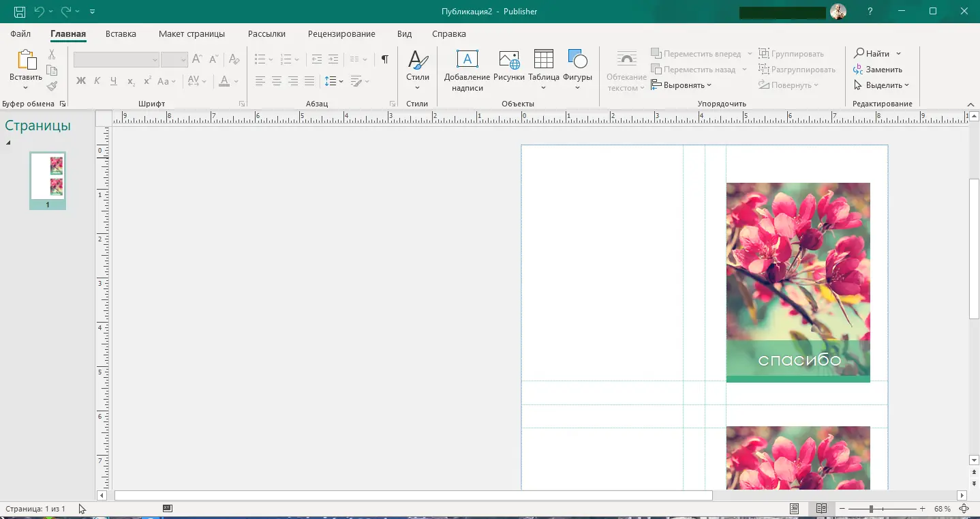Toggle Bold (Ж) formatting

[81, 81]
